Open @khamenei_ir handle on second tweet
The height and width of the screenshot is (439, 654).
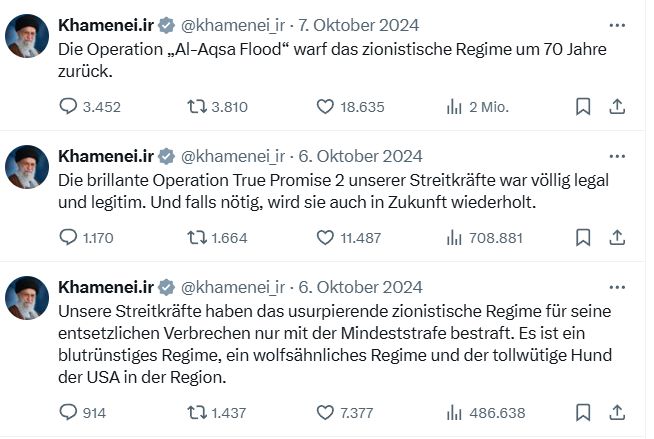click(232, 156)
